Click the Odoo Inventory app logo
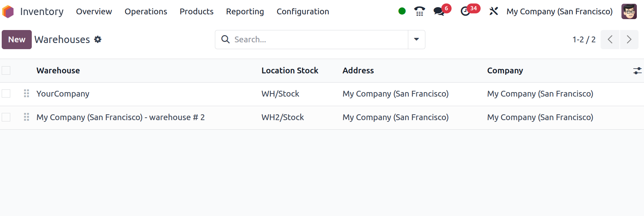 tap(8, 12)
